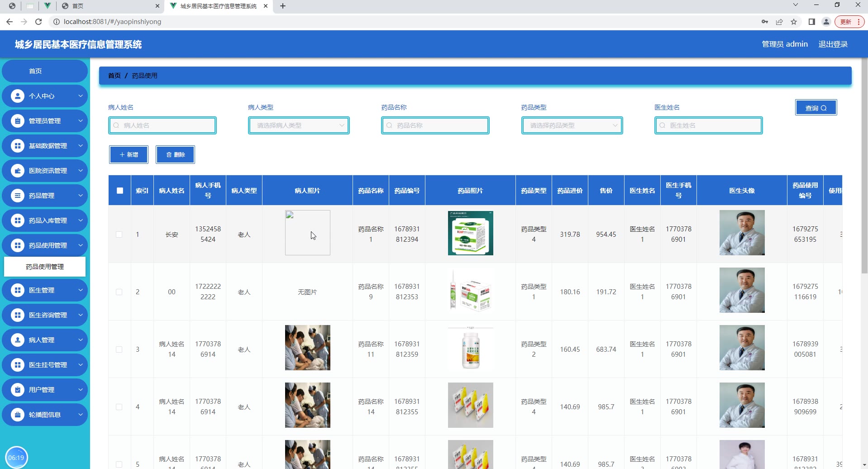Image resolution: width=868 pixels, height=469 pixels.
Task: Click the 管理员管理 sidebar icon
Action: click(18, 121)
